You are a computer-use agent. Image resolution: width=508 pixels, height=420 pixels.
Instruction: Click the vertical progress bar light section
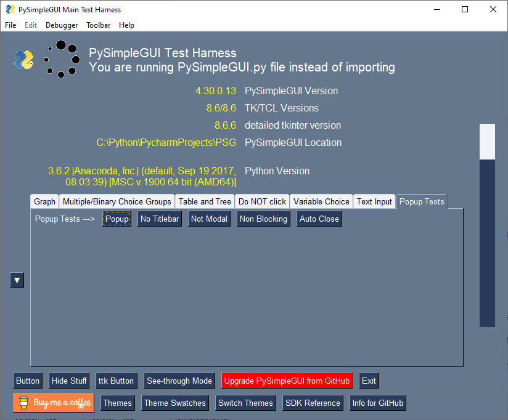pos(487,142)
